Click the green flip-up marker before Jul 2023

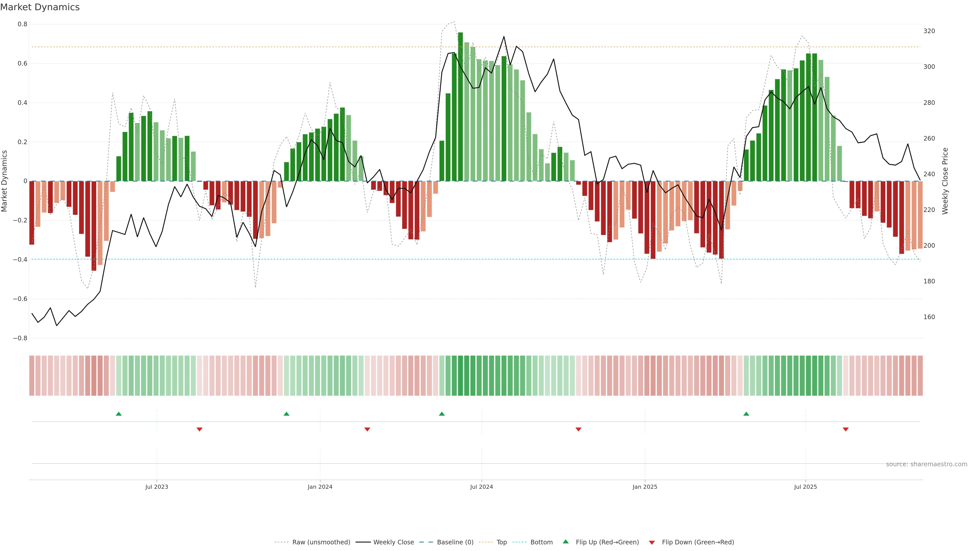point(119,414)
